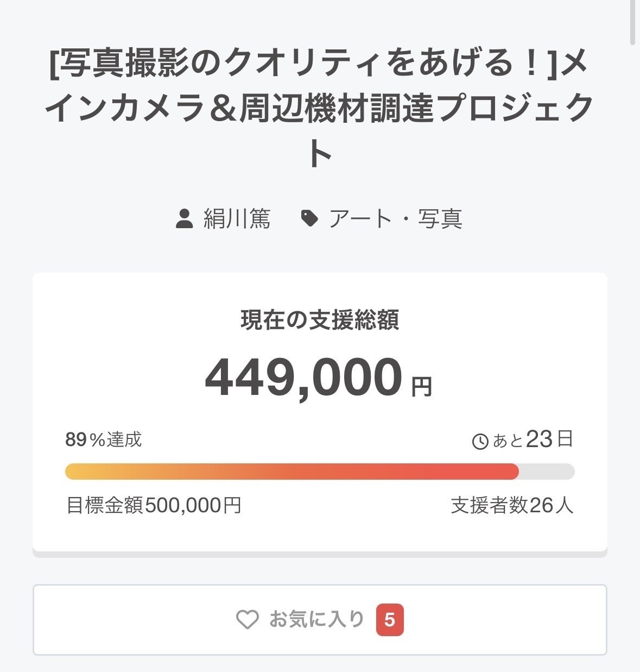Image resolution: width=640 pixels, height=672 pixels.
Task: Click the 89%達成 achievement label
Action: (104, 439)
